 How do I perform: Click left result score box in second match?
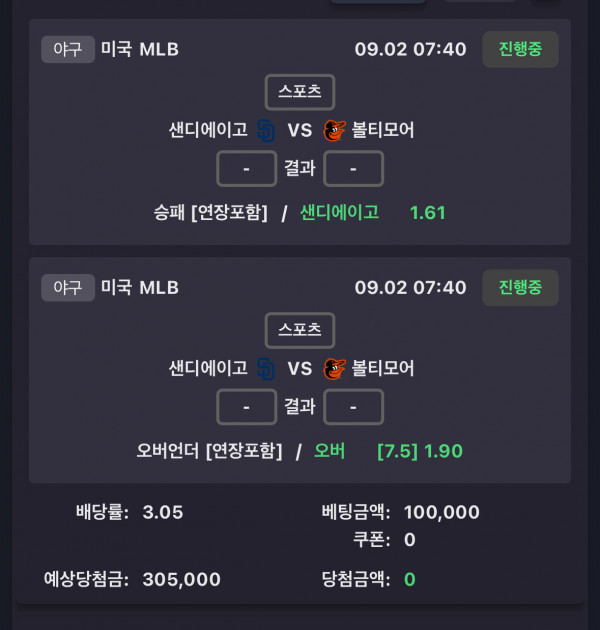tap(247, 407)
